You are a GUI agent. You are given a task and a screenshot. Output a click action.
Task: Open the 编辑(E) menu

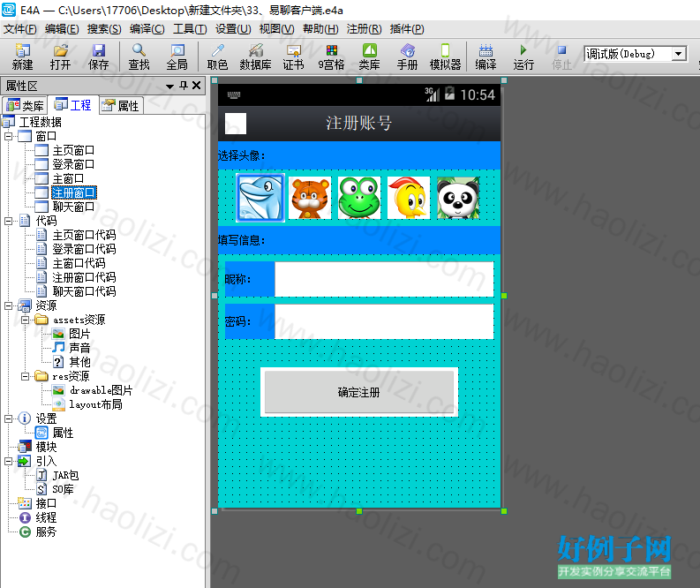coord(62,29)
